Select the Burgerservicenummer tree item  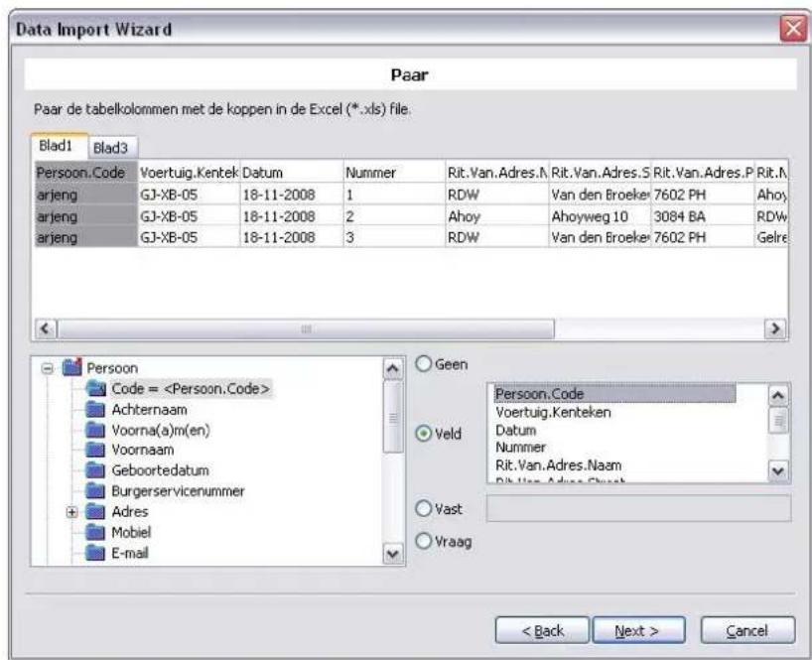[178, 490]
